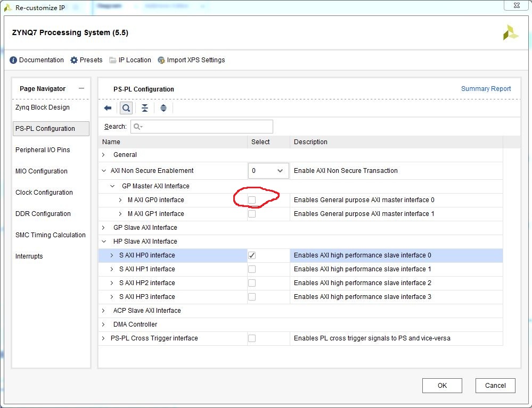Open Clock Configuration page
Image resolution: width=532 pixels, height=408 pixels.
[x=44, y=193]
